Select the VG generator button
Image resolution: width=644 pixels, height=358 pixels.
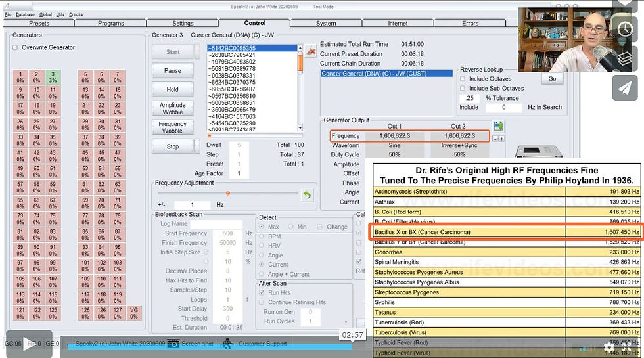(x=134, y=313)
